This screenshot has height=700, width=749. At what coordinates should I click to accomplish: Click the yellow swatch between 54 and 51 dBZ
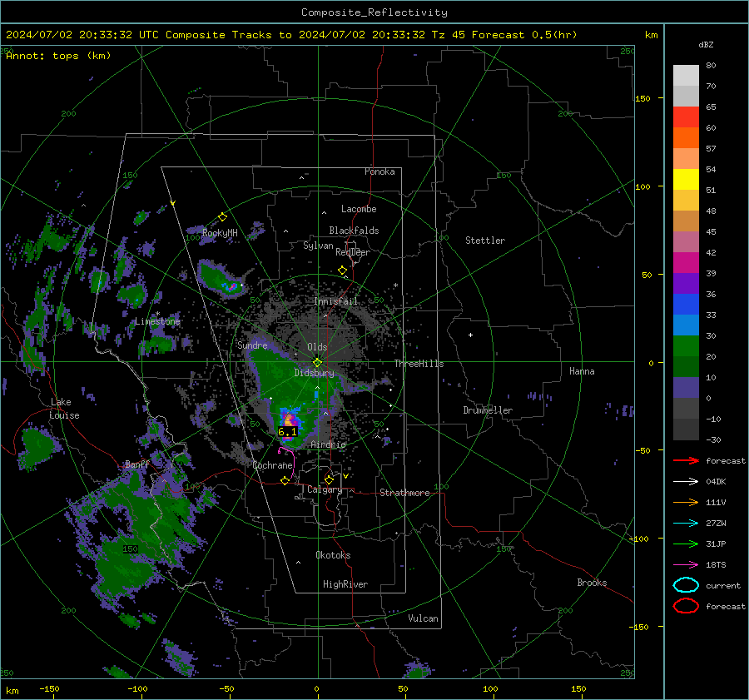(x=686, y=180)
